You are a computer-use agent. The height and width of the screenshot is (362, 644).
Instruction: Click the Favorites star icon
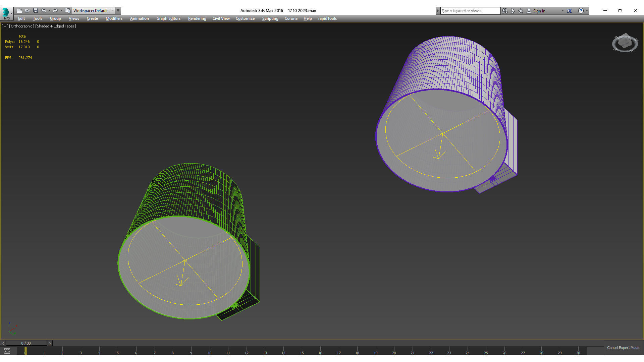coord(521,11)
